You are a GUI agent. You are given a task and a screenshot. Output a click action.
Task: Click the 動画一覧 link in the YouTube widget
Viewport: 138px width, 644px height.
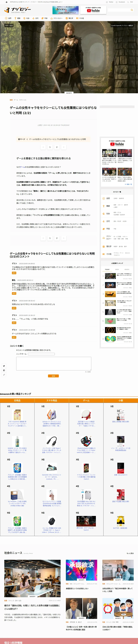click(x=128, y=184)
